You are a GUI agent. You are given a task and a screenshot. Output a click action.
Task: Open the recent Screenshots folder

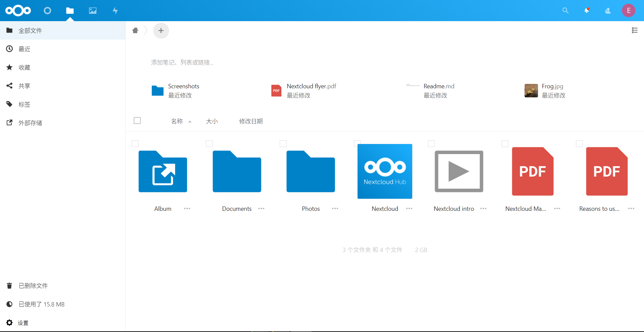click(175, 91)
